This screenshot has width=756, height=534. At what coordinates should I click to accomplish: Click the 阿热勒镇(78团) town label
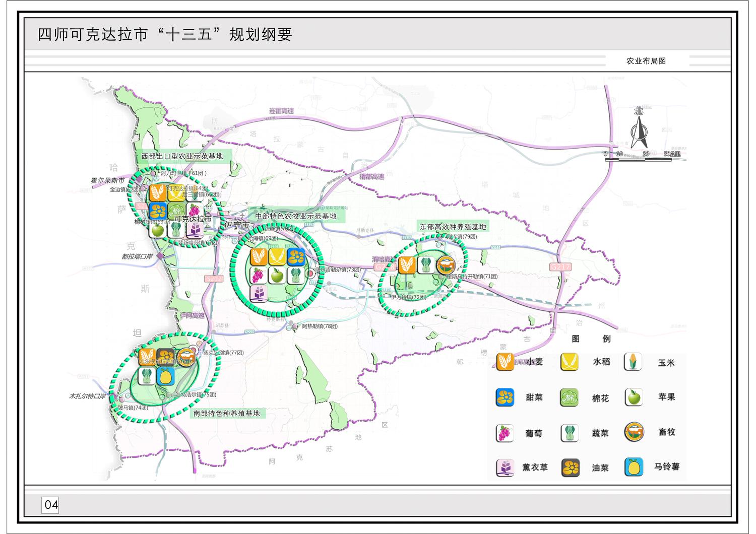[320, 326]
